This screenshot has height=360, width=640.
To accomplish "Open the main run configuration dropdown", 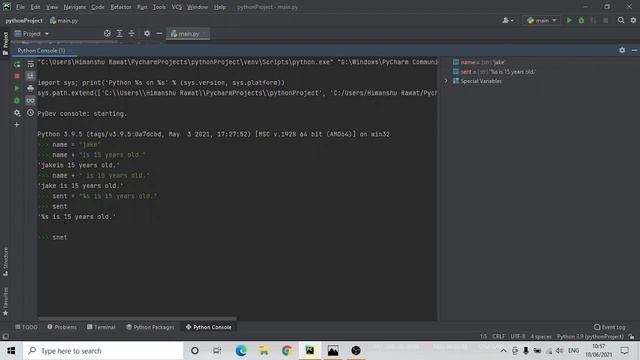I will 542,20.
